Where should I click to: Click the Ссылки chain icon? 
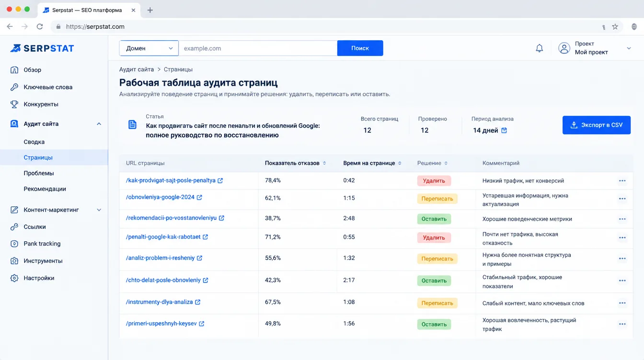point(14,227)
